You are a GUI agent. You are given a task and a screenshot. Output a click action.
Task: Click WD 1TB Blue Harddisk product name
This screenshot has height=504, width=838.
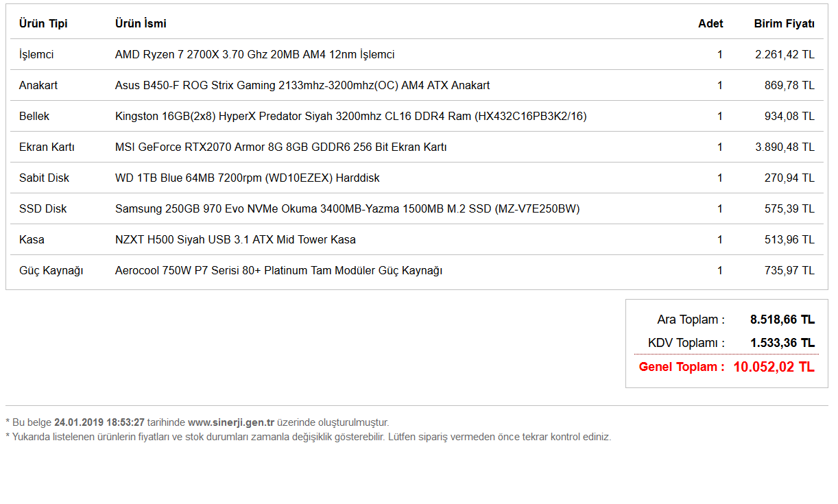coord(248,178)
